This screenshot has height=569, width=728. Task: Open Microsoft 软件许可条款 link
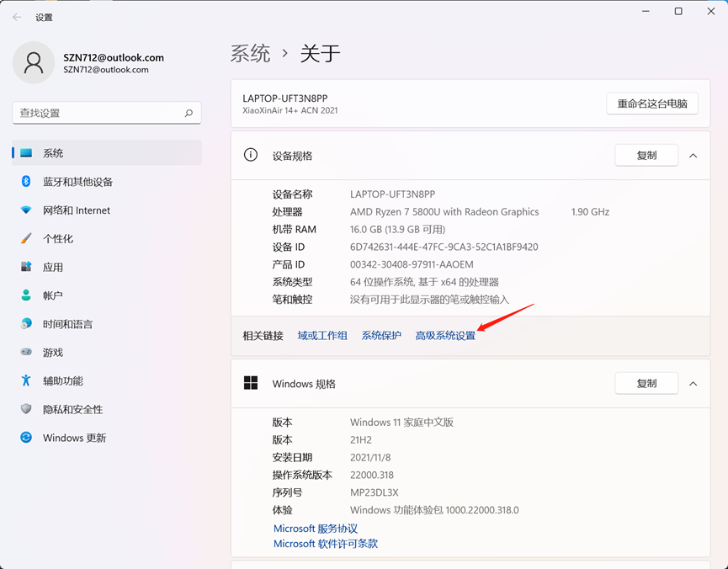point(326,544)
